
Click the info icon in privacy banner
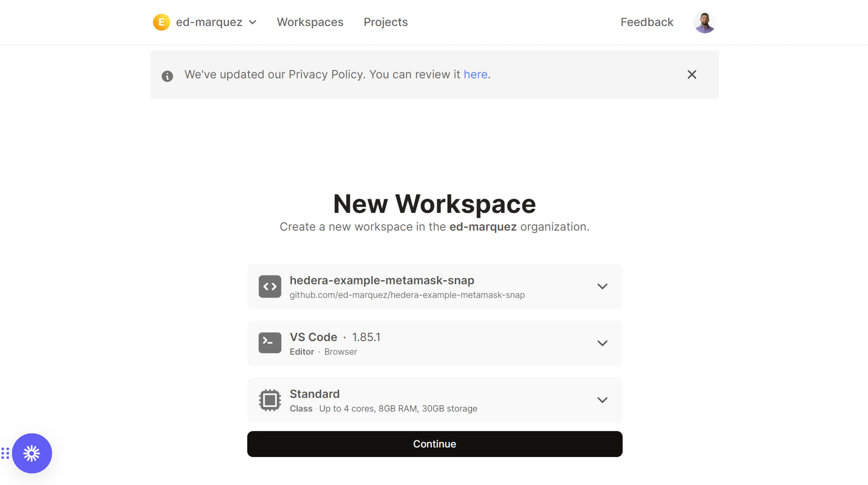coord(167,76)
